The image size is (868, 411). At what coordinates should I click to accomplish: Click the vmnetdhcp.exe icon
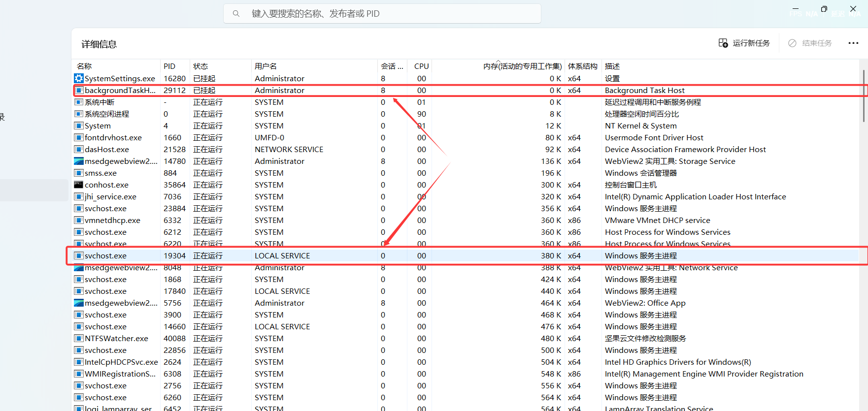79,220
